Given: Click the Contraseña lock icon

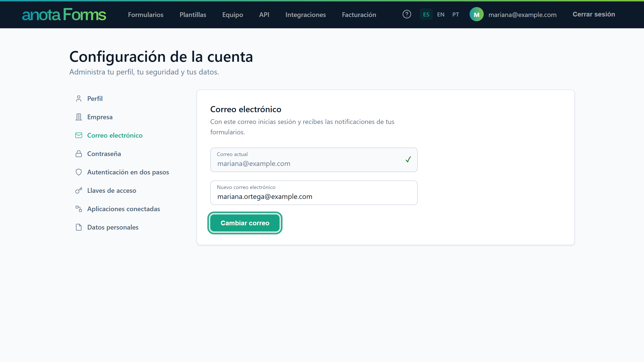Looking at the screenshot, I should 78,154.
